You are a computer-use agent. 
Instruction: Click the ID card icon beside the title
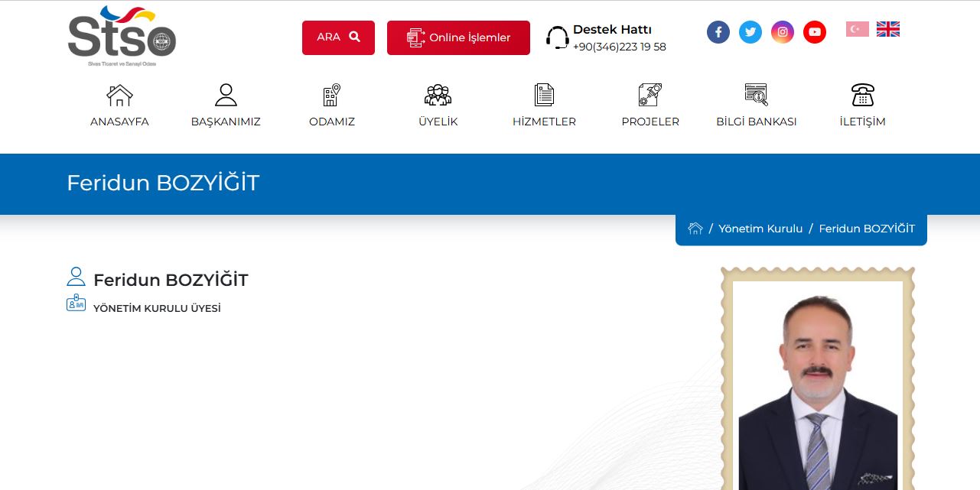point(76,303)
